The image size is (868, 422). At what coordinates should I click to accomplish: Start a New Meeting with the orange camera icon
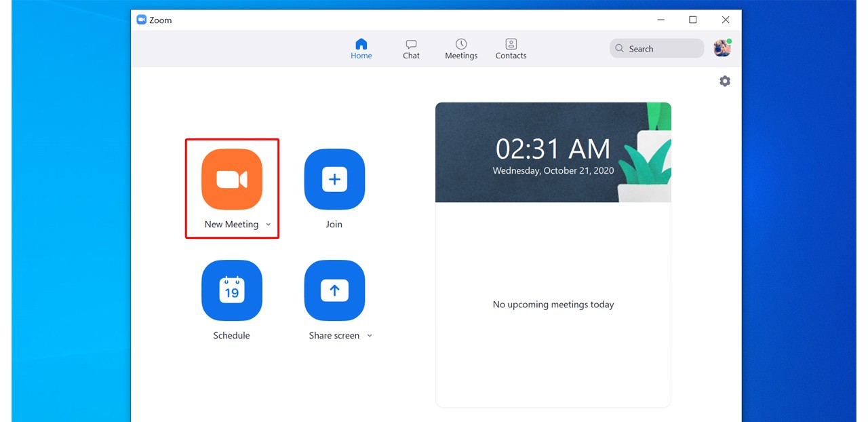tap(232, 179)
